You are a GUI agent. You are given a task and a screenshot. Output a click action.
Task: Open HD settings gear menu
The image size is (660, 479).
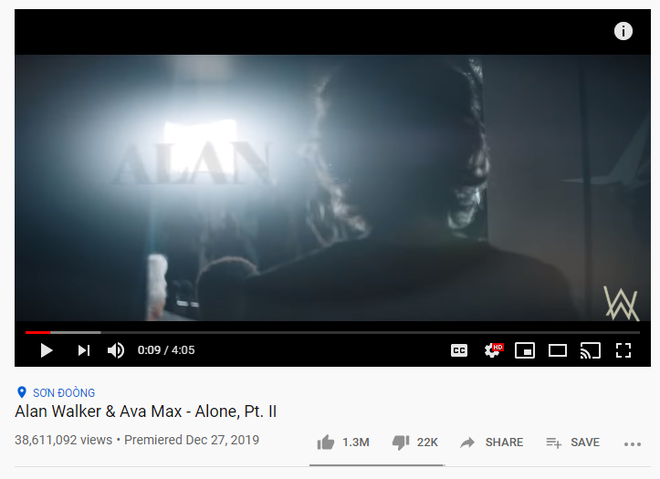pos(493,350)
